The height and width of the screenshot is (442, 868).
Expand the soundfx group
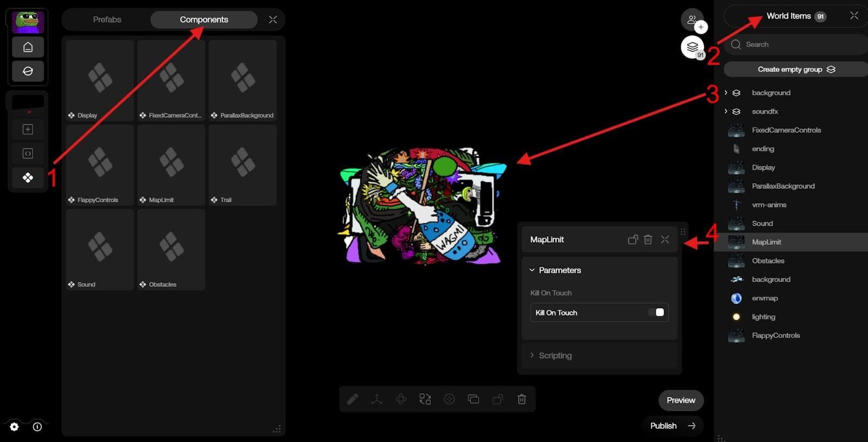726,111
